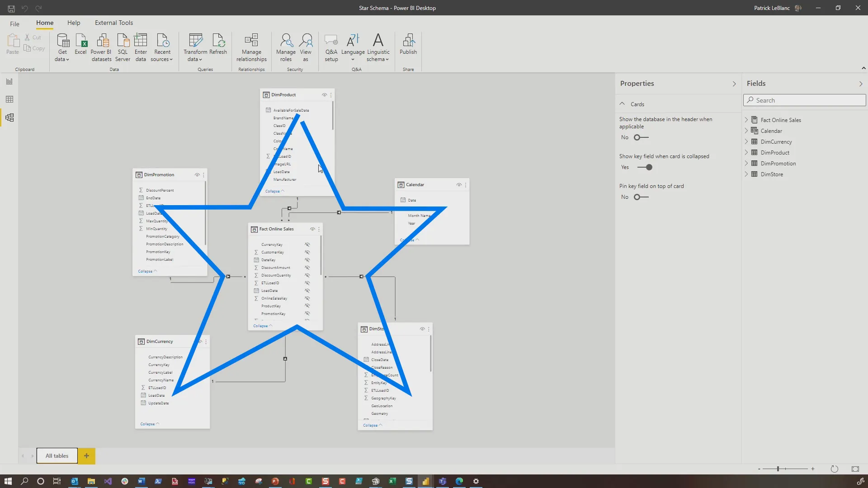Open Recent sources list
This screenshot has height=488, width=868.
point(162,47)
